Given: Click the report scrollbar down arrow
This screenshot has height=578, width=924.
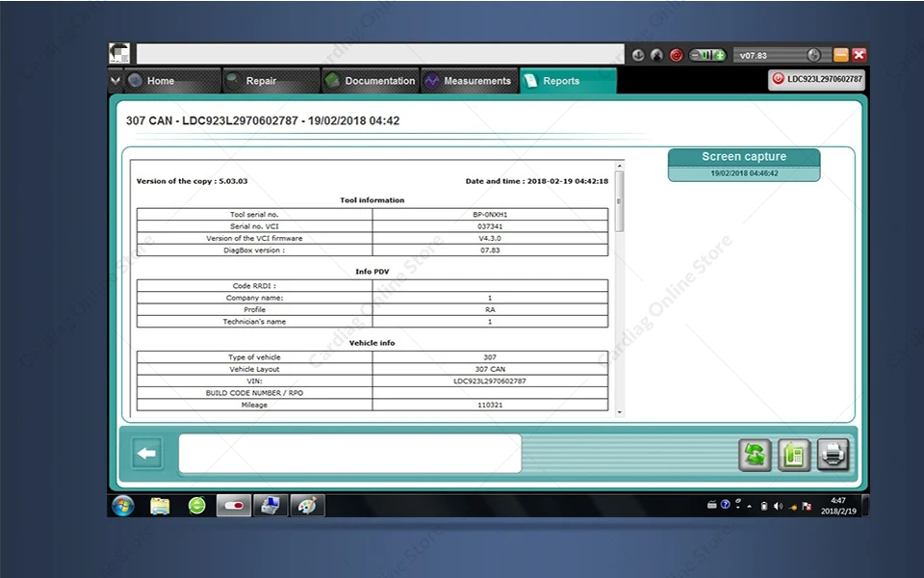Looking at the screenshot, I should tap(619, 412).
